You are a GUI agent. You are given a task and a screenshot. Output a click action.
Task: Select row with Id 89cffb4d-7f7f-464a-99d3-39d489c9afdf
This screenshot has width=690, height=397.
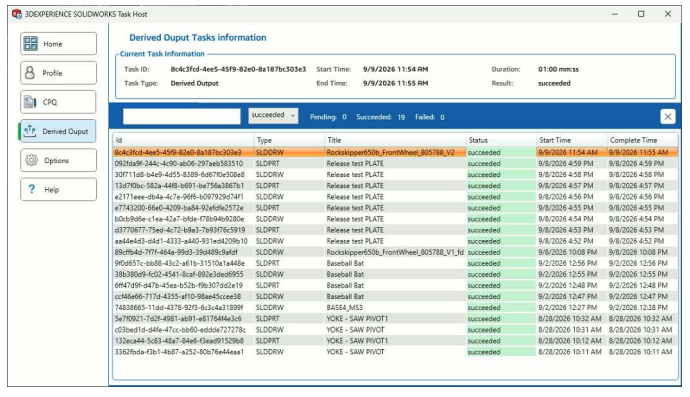[x=395, y=252]
